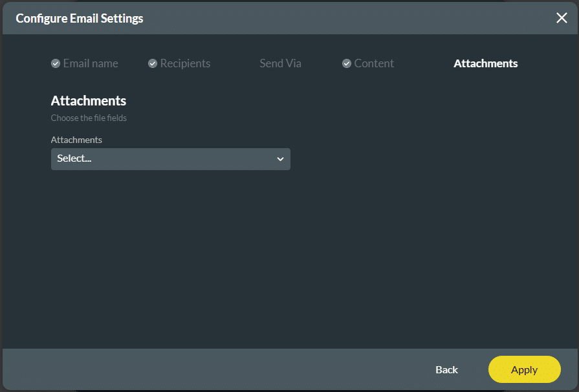This screenshot has height=392, width=579.
Task: Open the Send Via step
Action: coord(280,63)
